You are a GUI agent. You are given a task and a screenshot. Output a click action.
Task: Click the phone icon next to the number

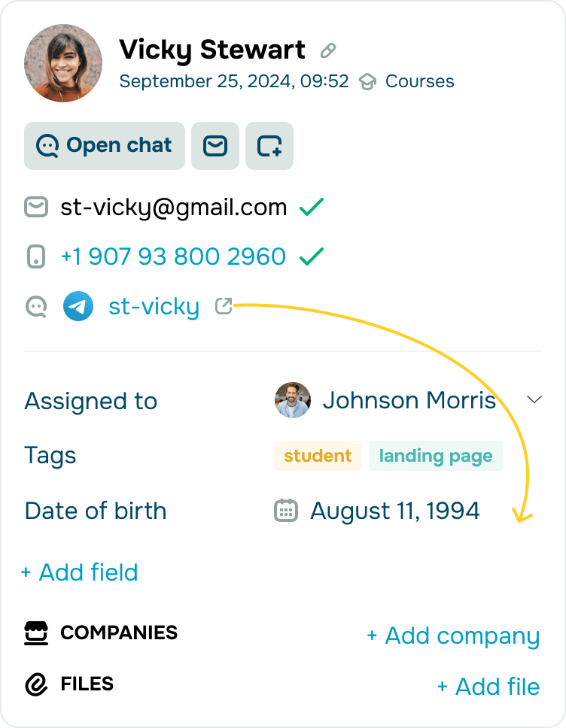click(35, 256)
